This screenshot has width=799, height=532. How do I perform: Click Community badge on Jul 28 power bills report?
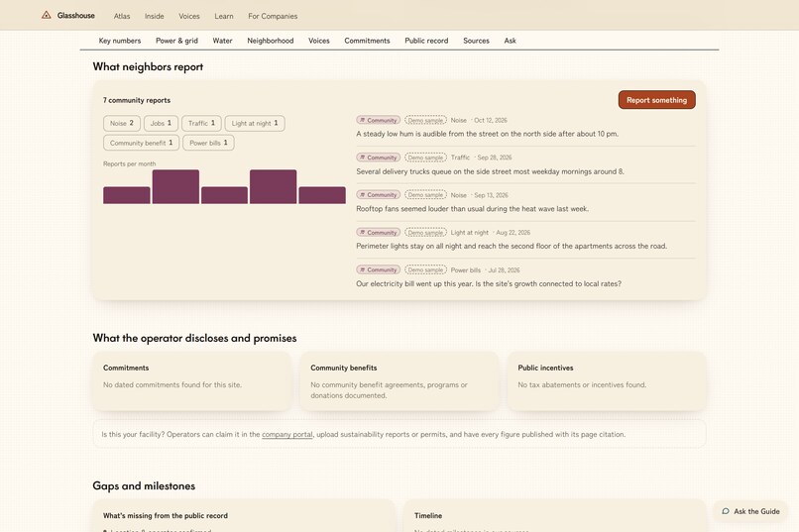click(x=378, y=269)
